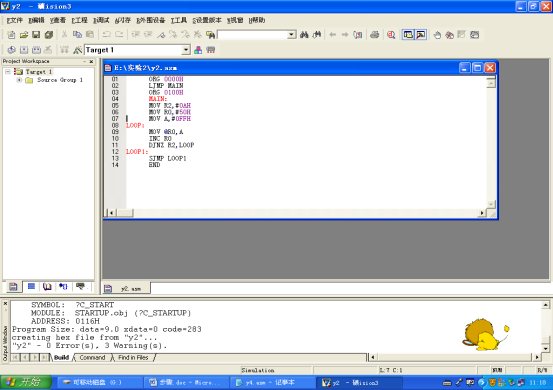
Task: Click the find text input field in the toolbar
Action: coord(253,35)
